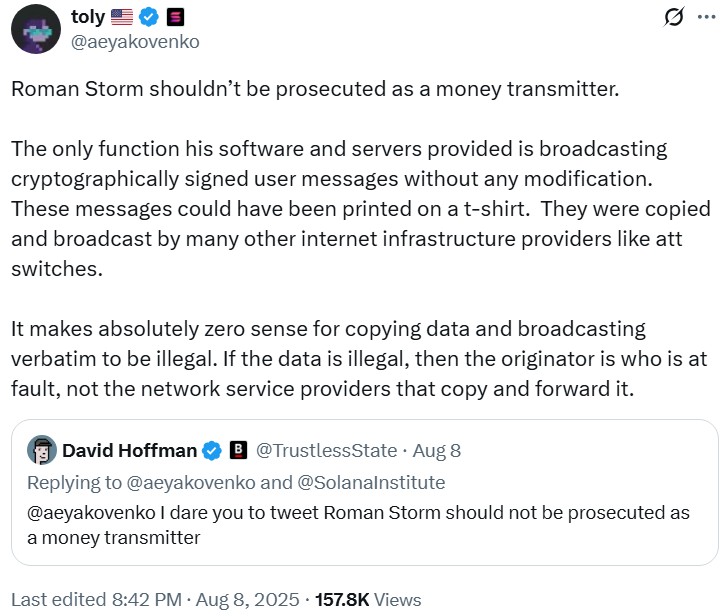722x616 pixels.
Task: Click David Hoffman's blue verified checkmark
Action: point(212,450)
